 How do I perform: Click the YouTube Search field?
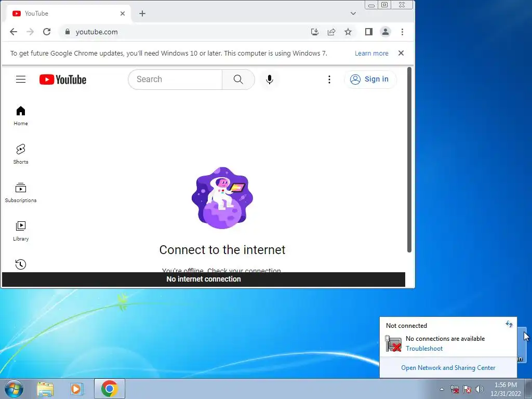175,79
